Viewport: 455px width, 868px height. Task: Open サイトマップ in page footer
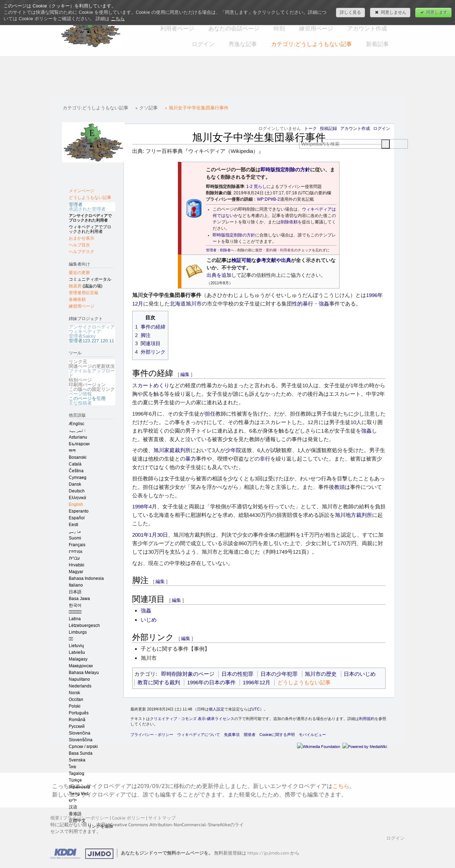(162, 818)
